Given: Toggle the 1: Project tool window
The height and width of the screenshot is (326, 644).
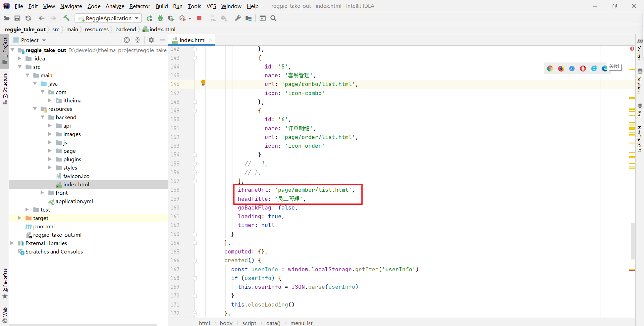Looking at the screenshot, I should [x=5, y=51].
